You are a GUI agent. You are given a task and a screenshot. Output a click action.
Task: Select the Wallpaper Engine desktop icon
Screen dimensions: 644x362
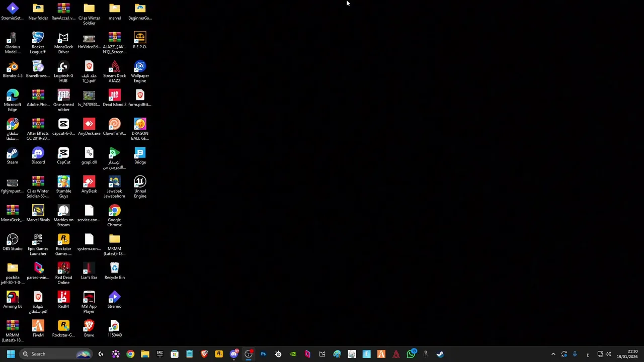pos(140,72)
